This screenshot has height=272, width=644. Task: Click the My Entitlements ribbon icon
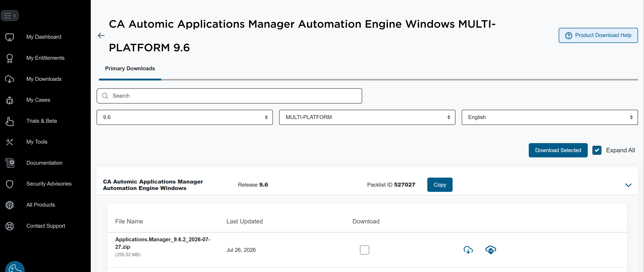(10, 58)
